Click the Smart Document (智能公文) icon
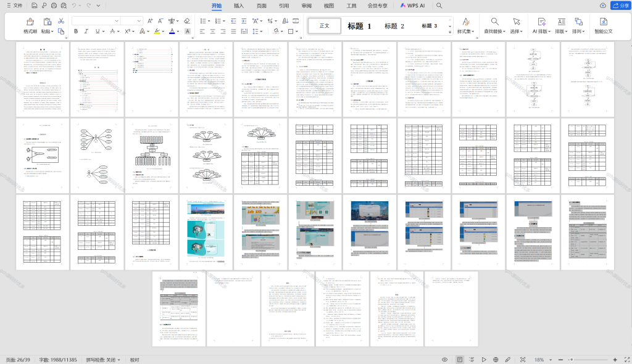This screenshot has width=632, height=364. click(x=604, y=22)
